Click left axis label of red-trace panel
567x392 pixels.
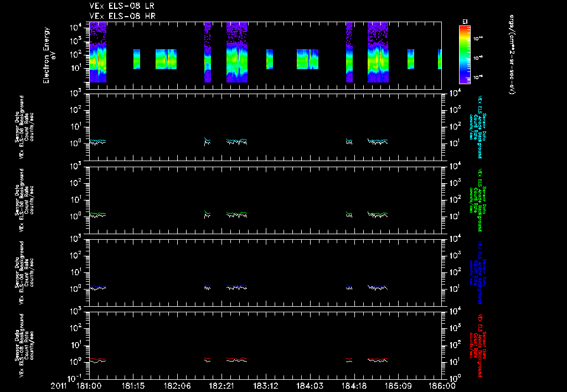pos(24,345)
